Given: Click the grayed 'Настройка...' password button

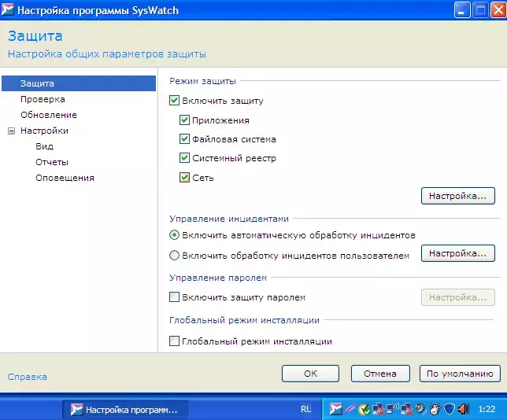Looking at the screenshot, I should pos(458,297).
